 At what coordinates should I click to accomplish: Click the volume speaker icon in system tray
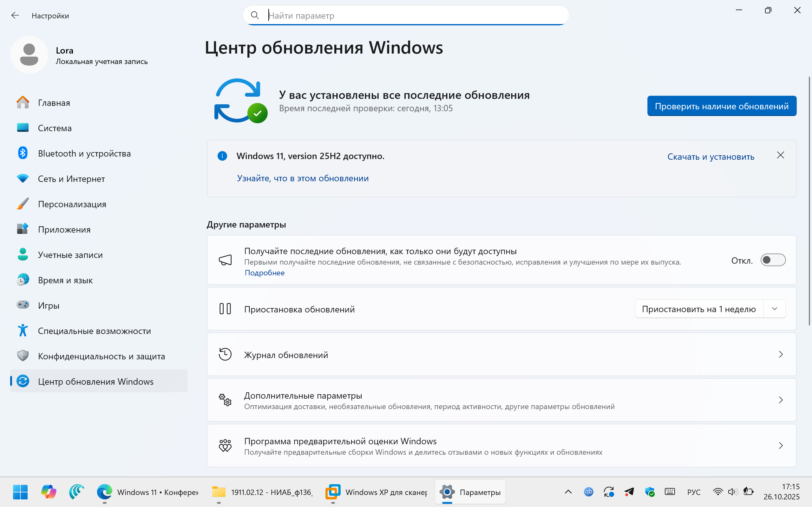click(732, 492)
